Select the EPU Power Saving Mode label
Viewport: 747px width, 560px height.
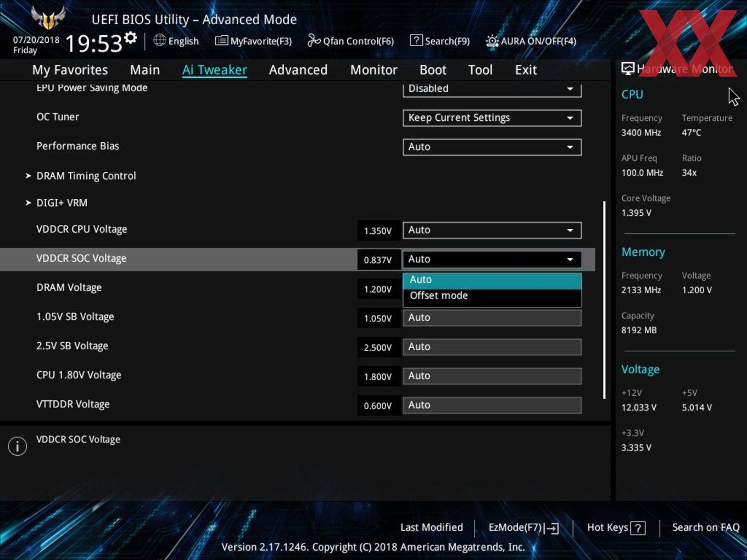pyautogui.click(x=92, y=88)
